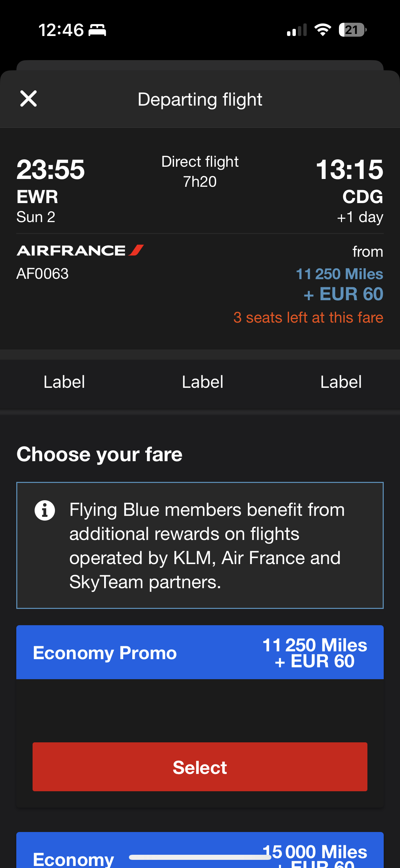The image size is (400, 868).
Task: Tap the cellular signal bars
Action: click(x=296, y=30)
